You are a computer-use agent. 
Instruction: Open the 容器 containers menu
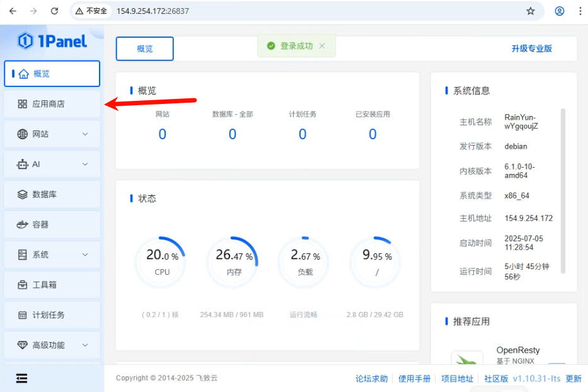tap(52, 224)
